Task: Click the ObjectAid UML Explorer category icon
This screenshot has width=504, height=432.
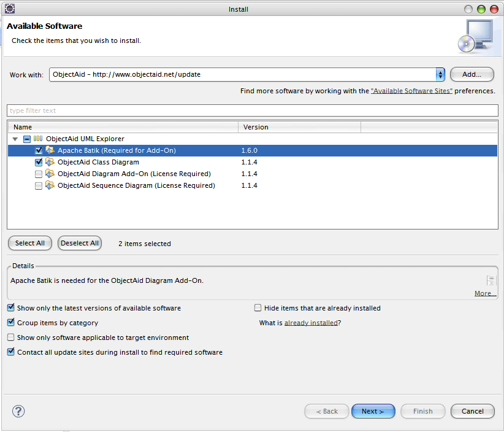Action: (38, 139)
